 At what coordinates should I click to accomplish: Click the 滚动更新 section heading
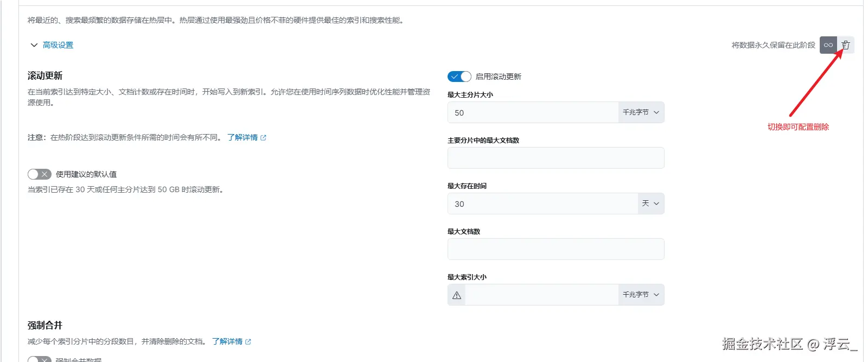click(x=45, y=75)
